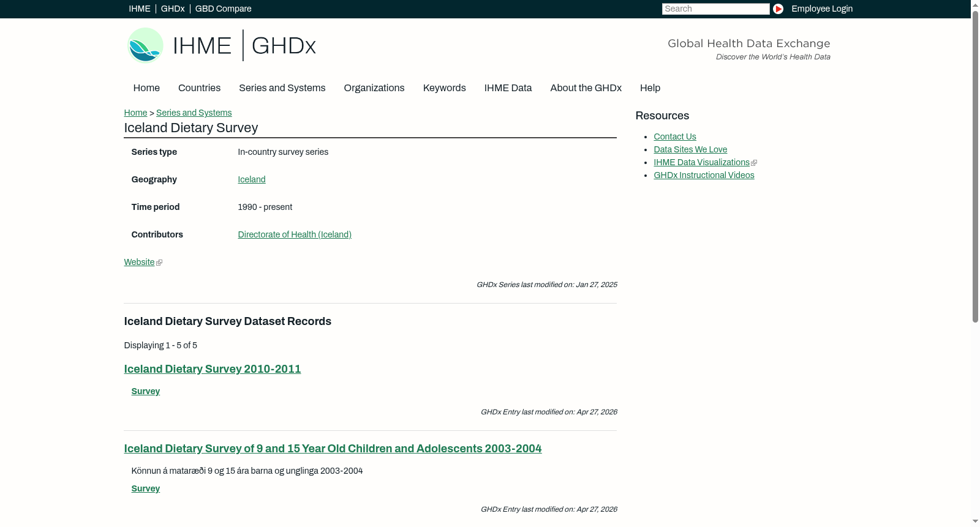Open Directorate of Health (Iceland) contributor link
This screenshot has width=980, height=527.
[295, 234]
